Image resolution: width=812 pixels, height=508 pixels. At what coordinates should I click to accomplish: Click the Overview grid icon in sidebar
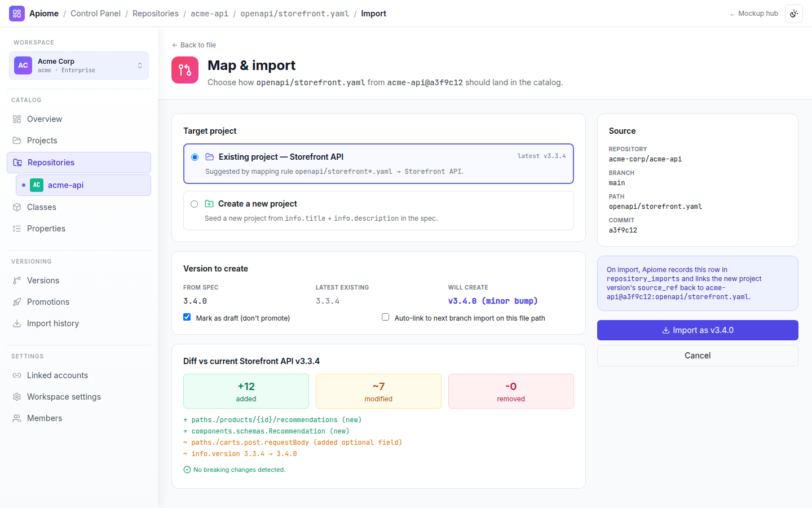pyautogui.click(x=17, y=119)
